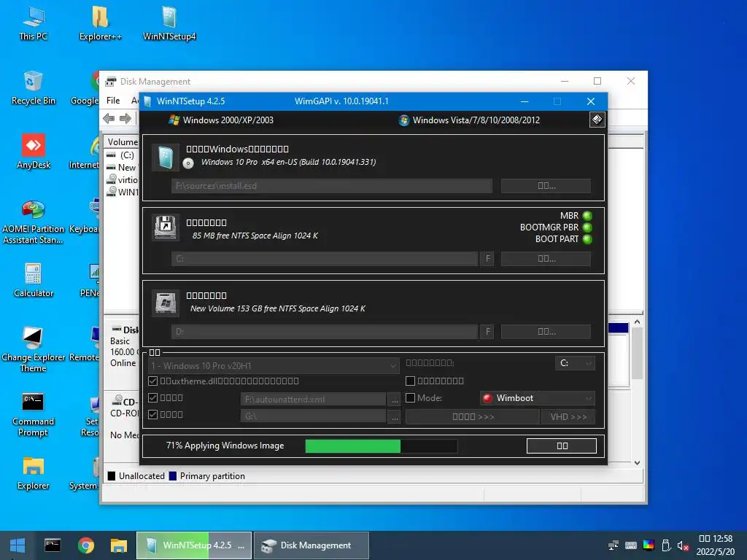747x560 pixels.
Task: Click the button left of VHD >>>
Action: tap(473, 416)
